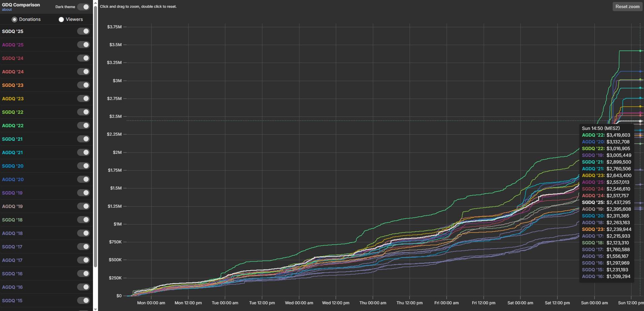Toggle SGDQ '15 series switch
This screenshot has height=311, width=644.
click(83, 301)
